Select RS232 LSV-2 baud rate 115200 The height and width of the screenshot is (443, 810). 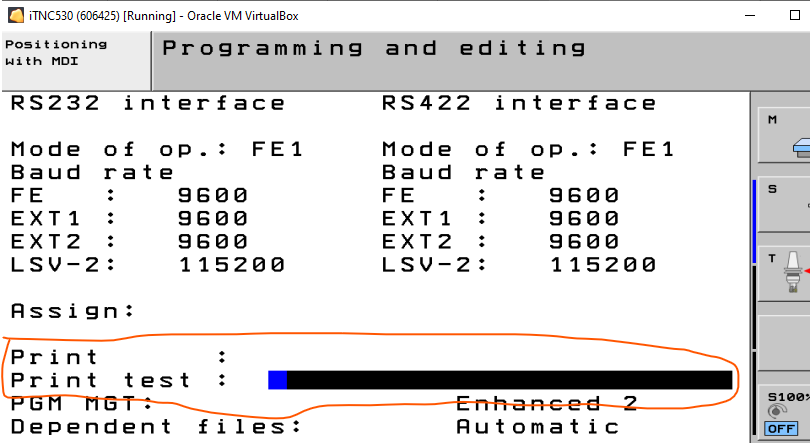tap(232, 265)
